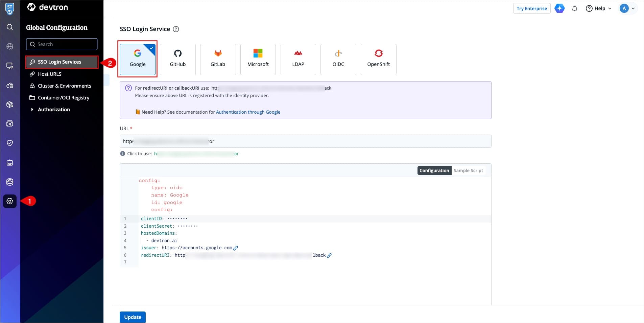This screenshot has height=323, width=644.
Task: Open Cluster & Environments settings
Action: click(x=64, y=86)
